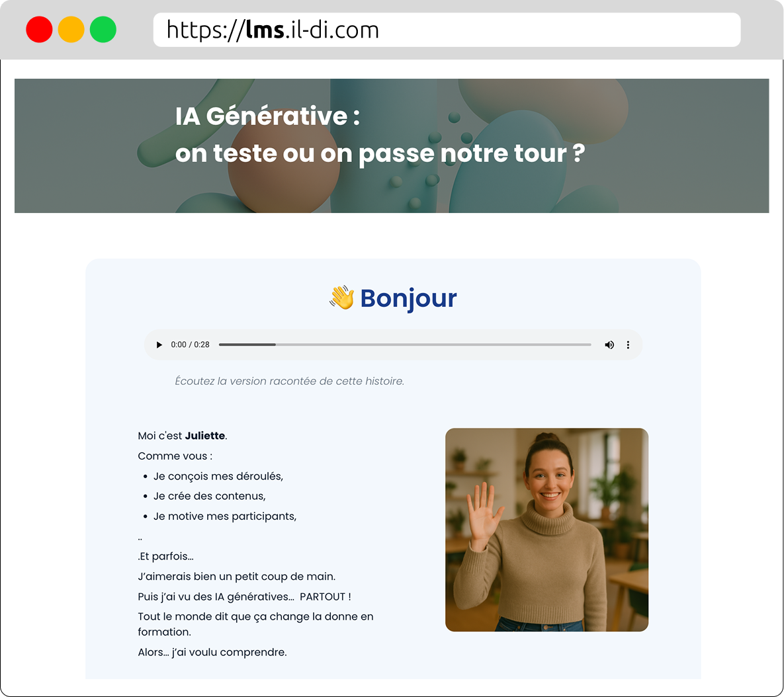This screenshot has width=784, height=697.
Task: Click the 'IA Générative' banner title
Action: point(267,116)
